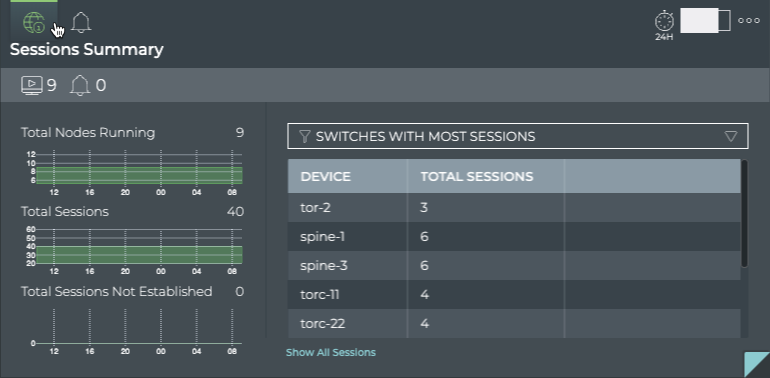Select the spine-1 device row

pos(514,237)
